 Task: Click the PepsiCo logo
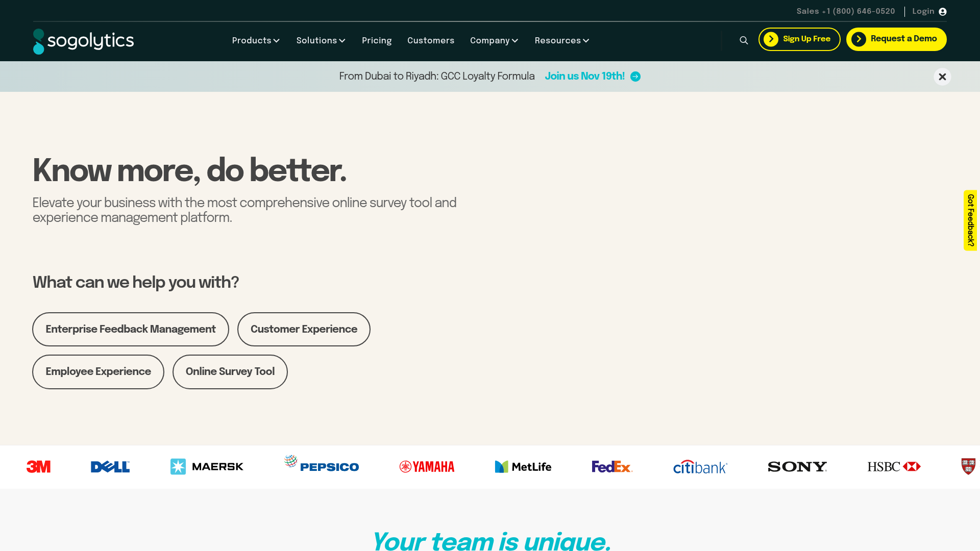[x=321, y=465]
